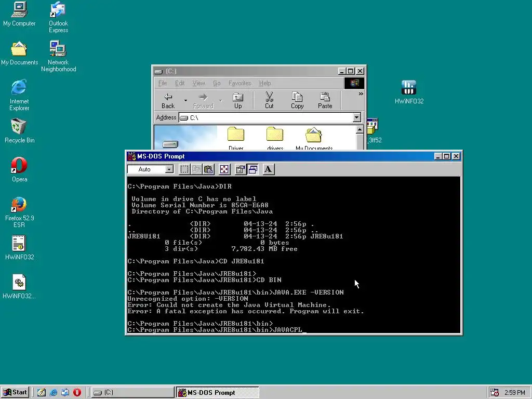This screenshot has width=532, height=399.
Task: Launch Opera from Quick Launch bar
Action: tap(77, 392)
